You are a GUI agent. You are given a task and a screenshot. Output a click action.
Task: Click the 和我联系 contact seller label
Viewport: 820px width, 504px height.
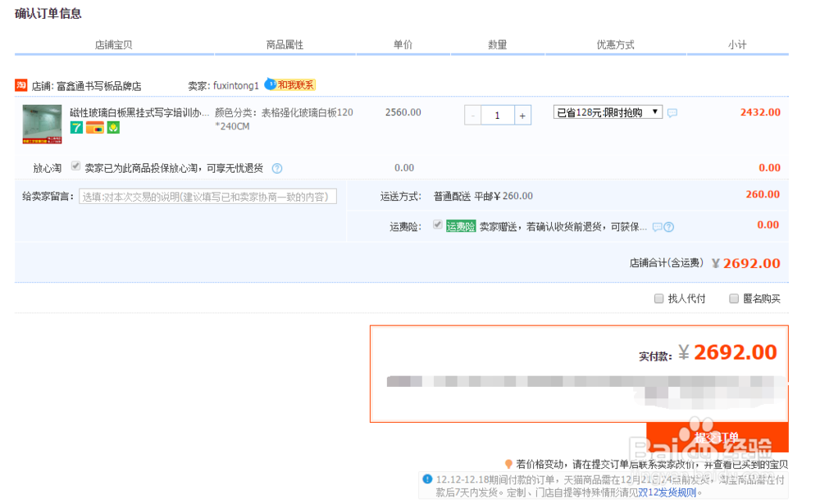pyautogui.click(x=294, y=84)
